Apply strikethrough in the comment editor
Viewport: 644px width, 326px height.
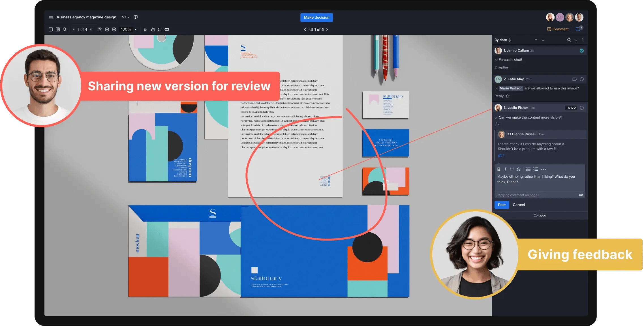[x=518, y=169]
